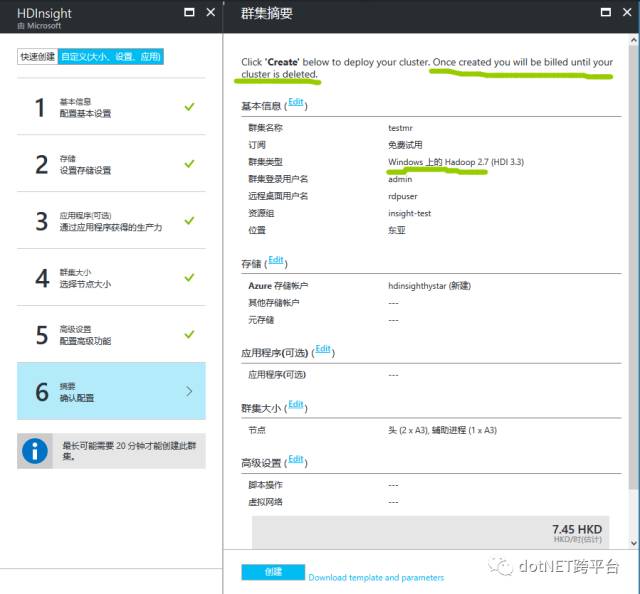Click the 远程桌面用户名 label
Screen dimensions: 640x594
(278, 196)
